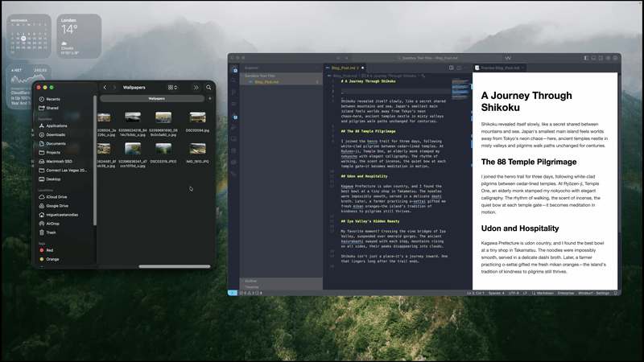Viewport: 644px width, 362px height.
Task: Click the Windsurf logo icon in the title bar
Action: 508,58
